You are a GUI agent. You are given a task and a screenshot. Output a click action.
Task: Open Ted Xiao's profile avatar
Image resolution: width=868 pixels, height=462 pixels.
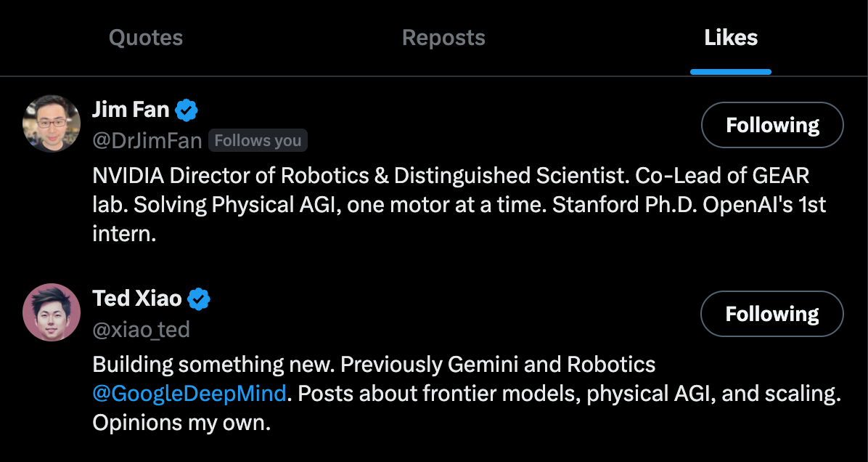tap(52, 312)
